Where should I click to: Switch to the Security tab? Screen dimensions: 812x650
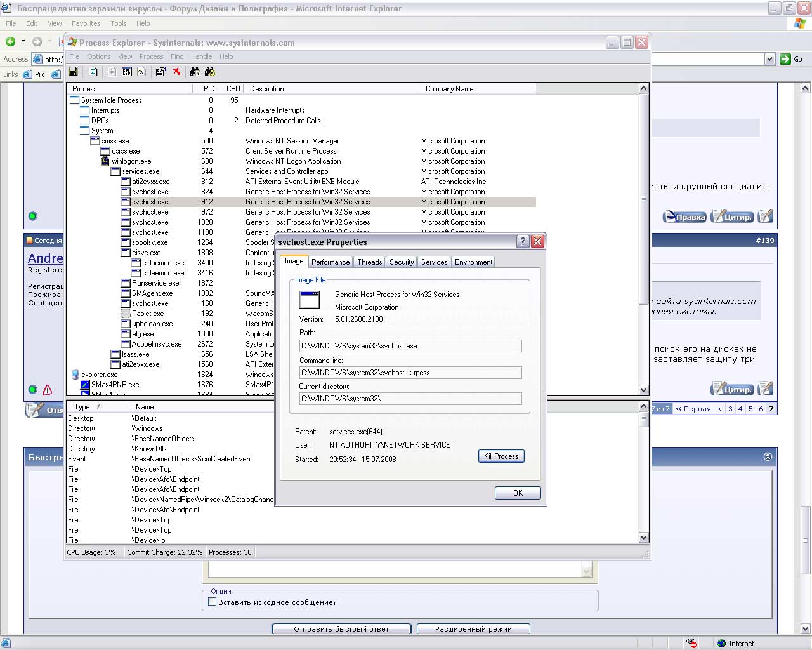tap(402, 262)
